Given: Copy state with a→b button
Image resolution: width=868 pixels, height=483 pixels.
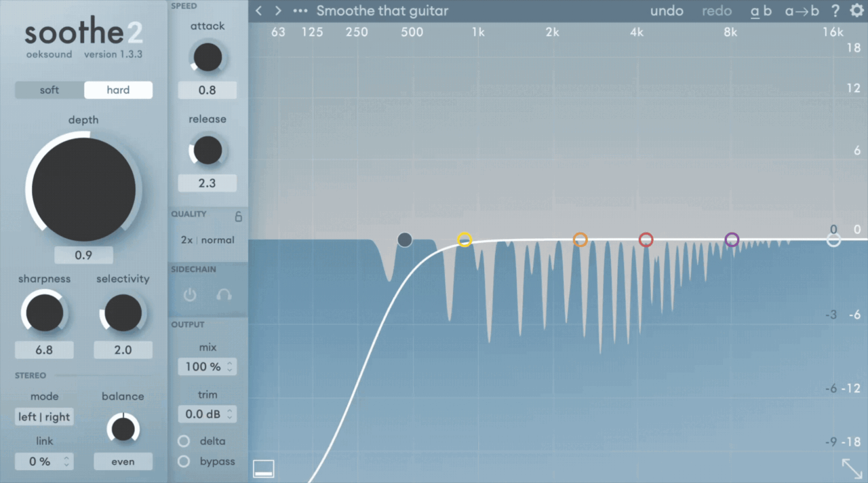Looking at the screenshot, I should (802, 11).
